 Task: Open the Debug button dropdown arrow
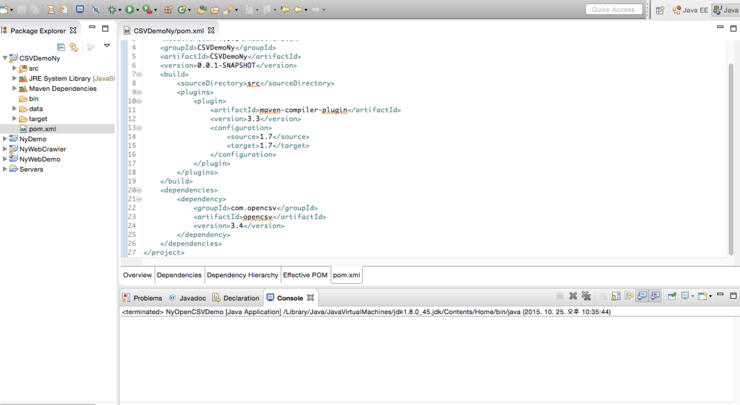pyautogui.click(x=120, y=10)
